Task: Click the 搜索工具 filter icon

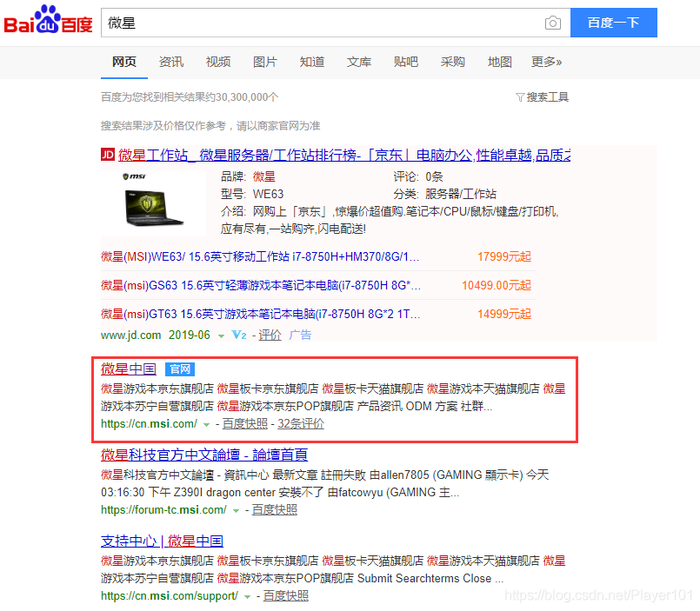Action: click(520, 96)
